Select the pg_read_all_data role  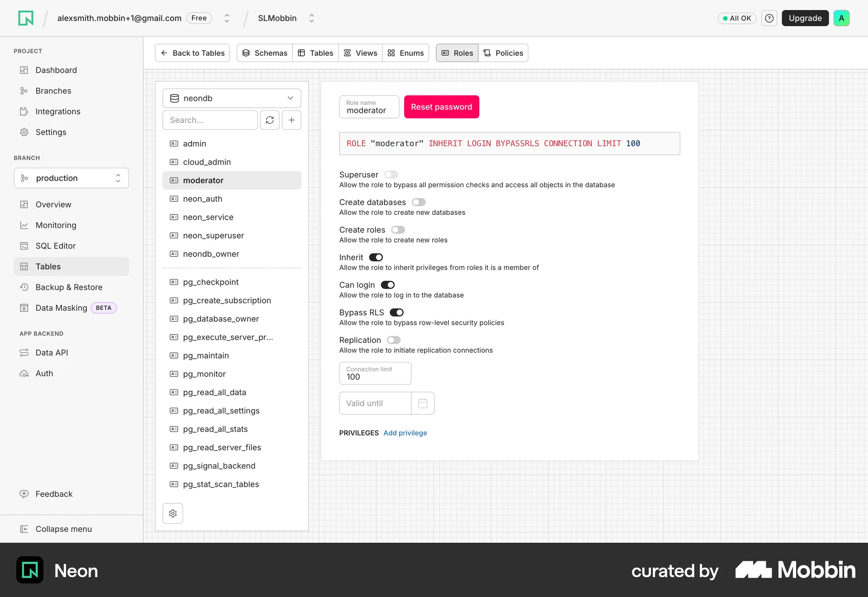pos(231,393)
